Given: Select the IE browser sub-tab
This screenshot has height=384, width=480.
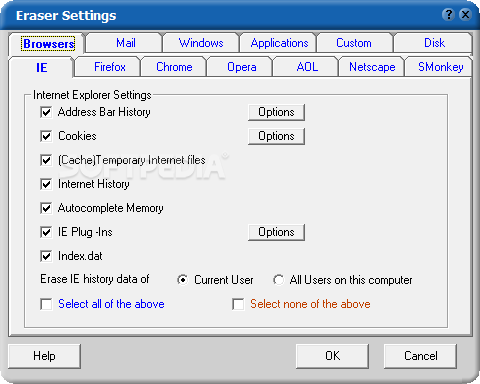Looking at the screenshot, I should pos(41,68).
